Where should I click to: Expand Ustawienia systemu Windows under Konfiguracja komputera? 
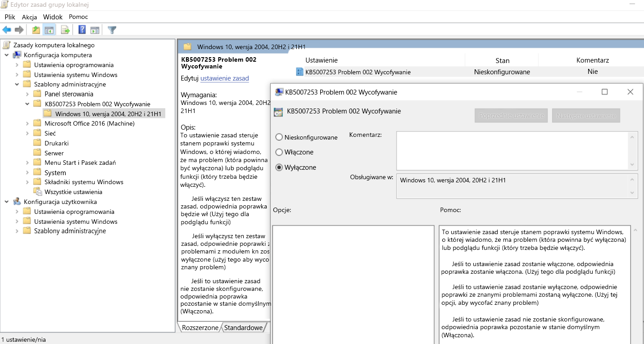[x=17, y=75]
